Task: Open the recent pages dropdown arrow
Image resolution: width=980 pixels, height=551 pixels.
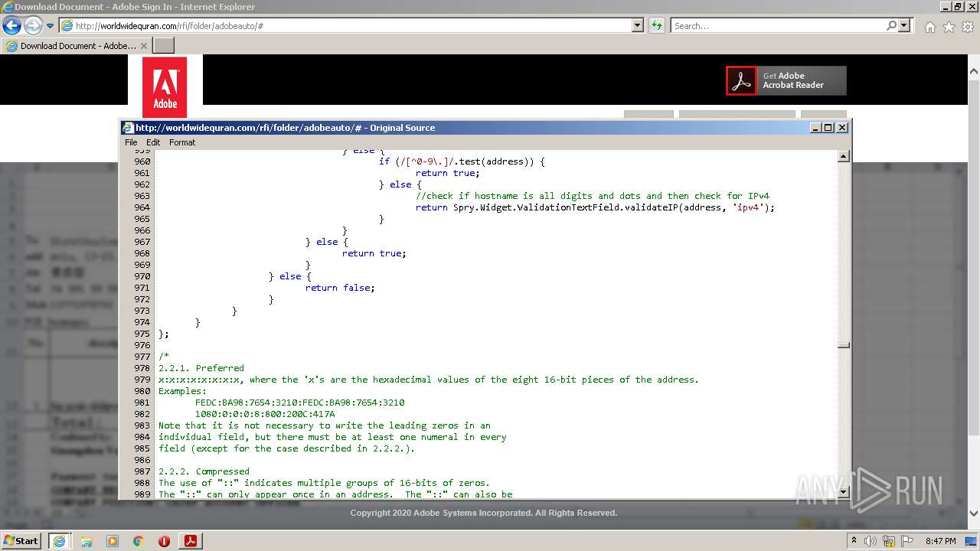Action: tap(50, 26)
